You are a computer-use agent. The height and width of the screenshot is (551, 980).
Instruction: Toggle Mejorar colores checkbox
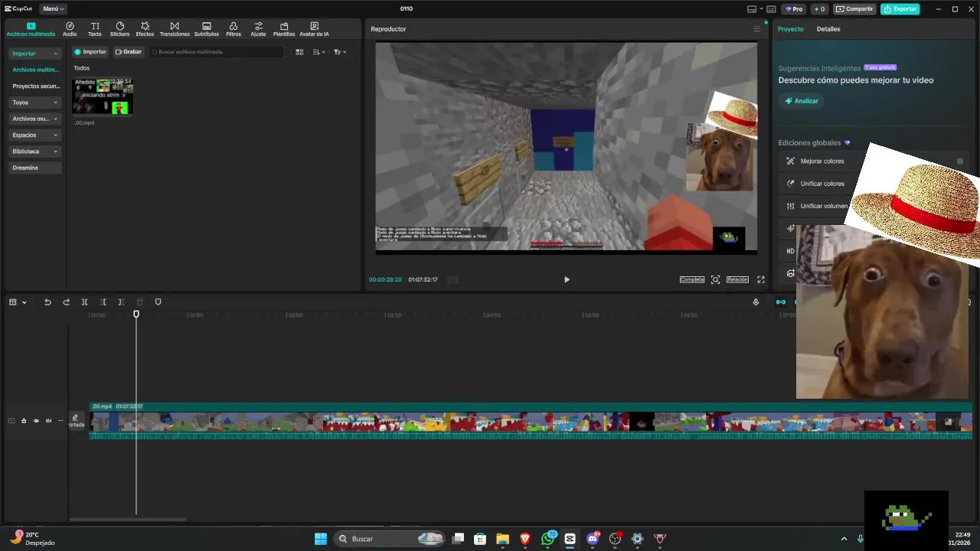pos(960,161)
